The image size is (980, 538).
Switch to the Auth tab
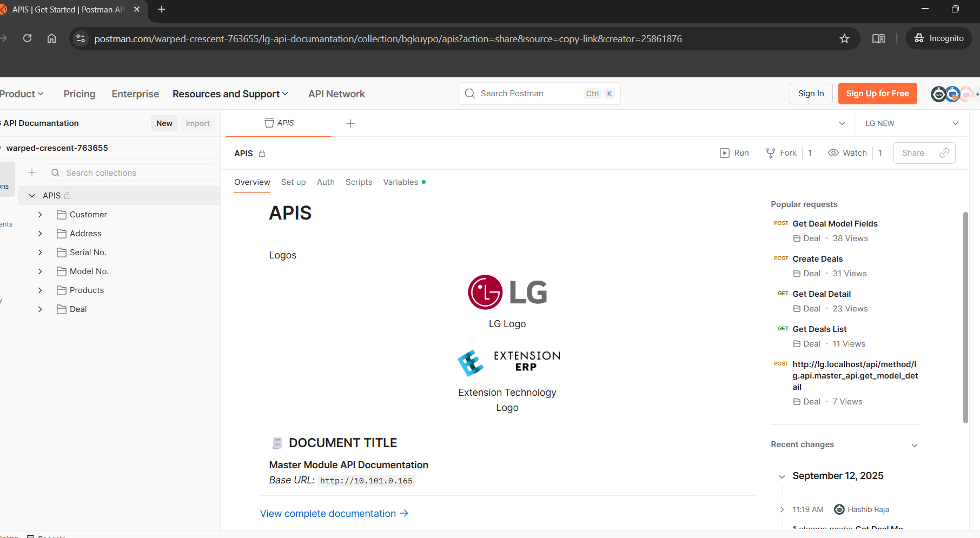click(x=326, y=182)
